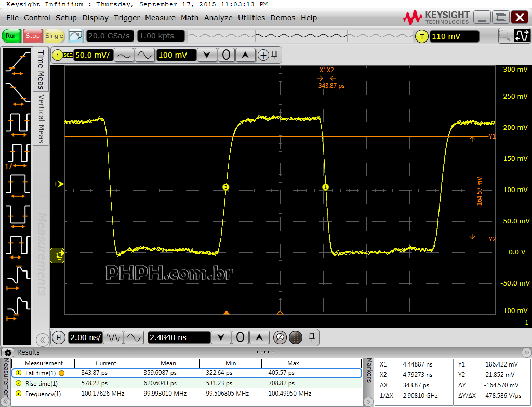Click the green Run acquisition button
532x407 pixels.
[11, 36]
